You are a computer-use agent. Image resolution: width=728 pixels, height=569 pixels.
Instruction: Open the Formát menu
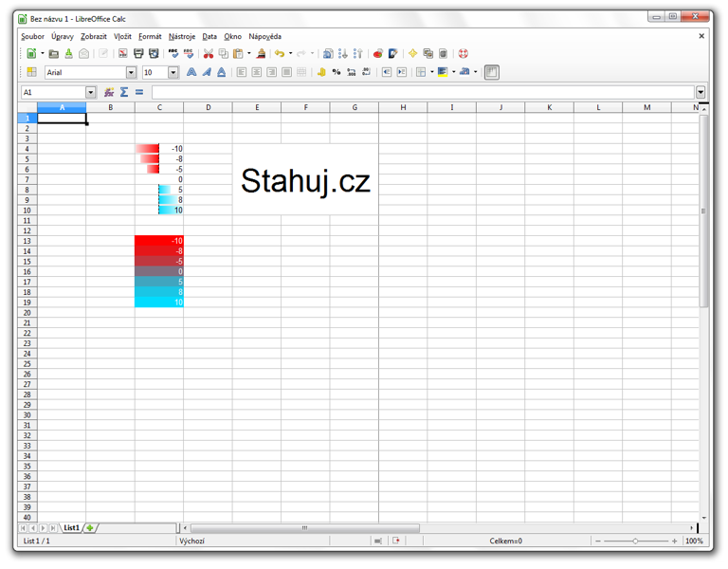[x=150, y=36]
